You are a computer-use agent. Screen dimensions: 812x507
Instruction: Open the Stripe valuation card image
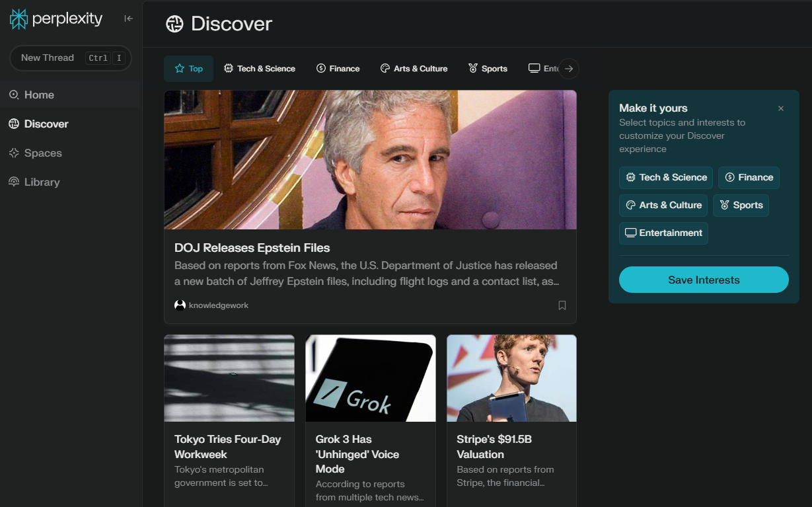pos(512,378)
